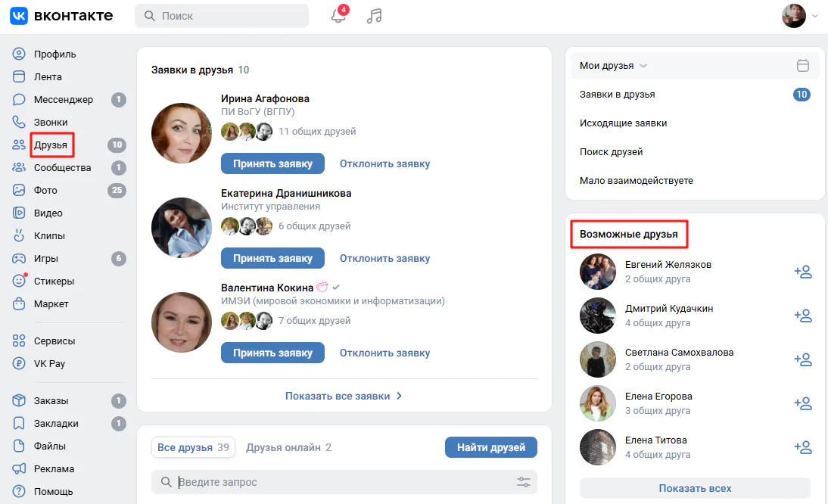The width and height of the screenshot is (828, 504).
Task: Click '6 общих друзей' text
Action: (315, 226)
